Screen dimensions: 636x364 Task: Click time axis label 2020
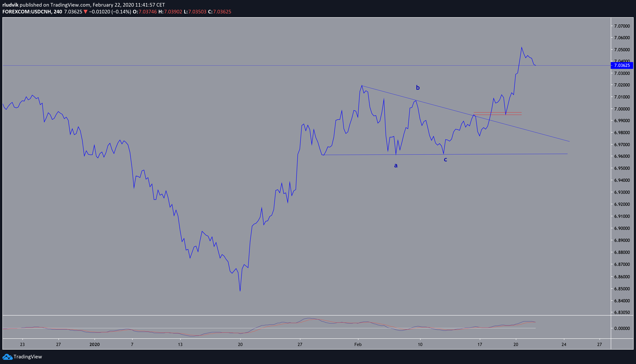point(95,345)
